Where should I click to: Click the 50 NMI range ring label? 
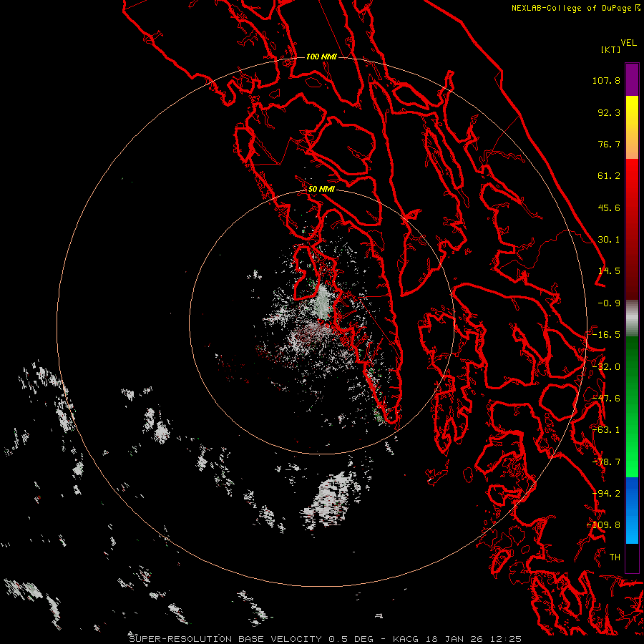(321, 189)
